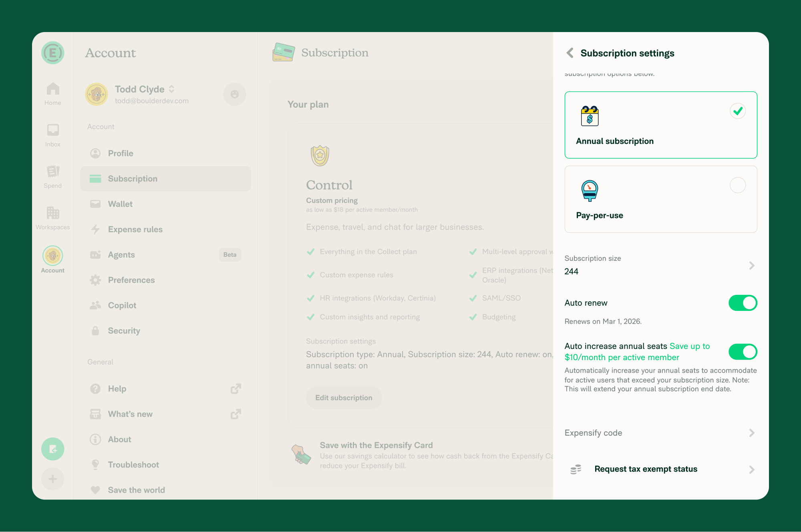Click Save up to $10/month green text
Screen dimensions: 801x532
637,352
